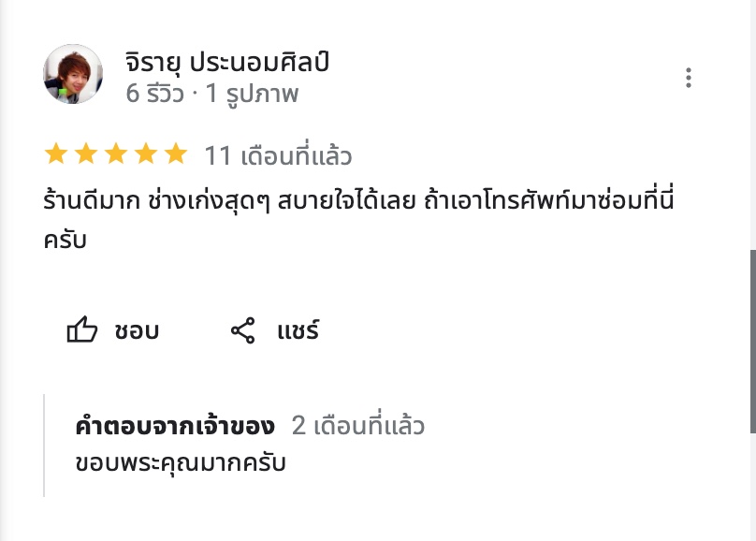756x541 pixels.
Task: Click the third yellow rating star
Action: (115, 154)
